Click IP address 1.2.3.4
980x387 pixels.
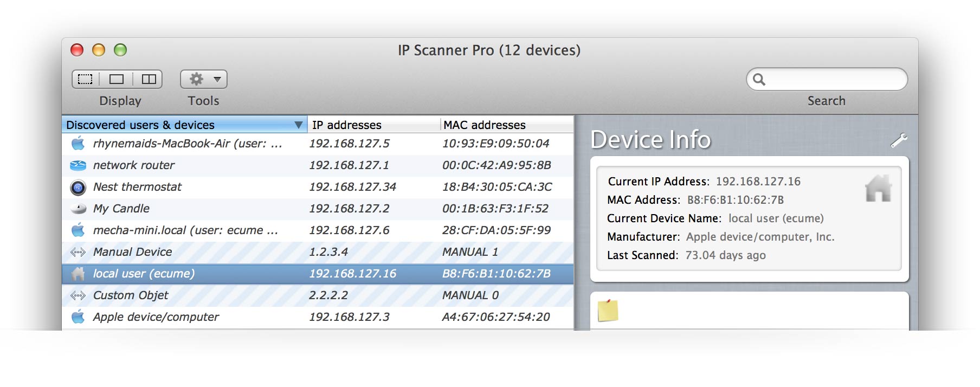[328, 252]
